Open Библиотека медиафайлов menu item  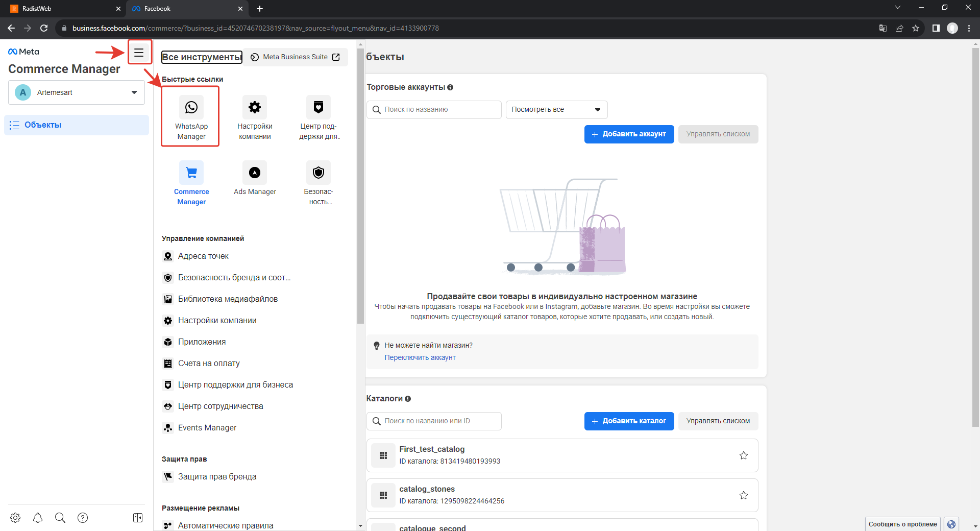point(220,299)
